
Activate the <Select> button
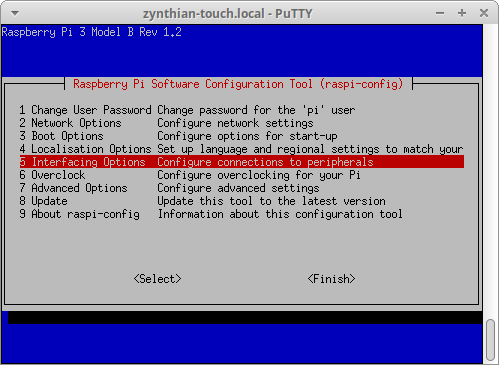[x=157, y=279]
